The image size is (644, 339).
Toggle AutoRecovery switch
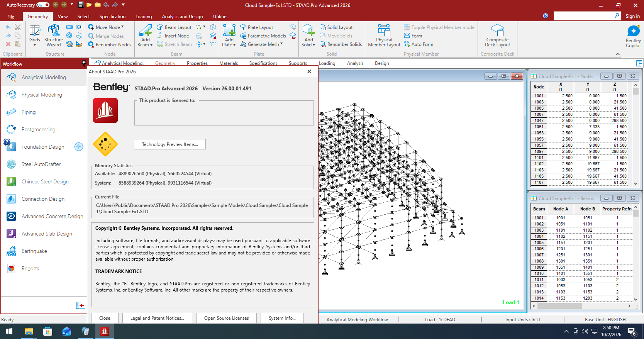click(43, 5)
